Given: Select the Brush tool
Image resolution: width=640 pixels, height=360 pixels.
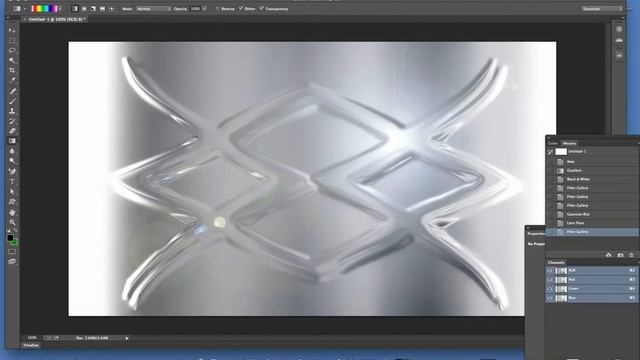Looking at the screenshot, I should 12,101.
